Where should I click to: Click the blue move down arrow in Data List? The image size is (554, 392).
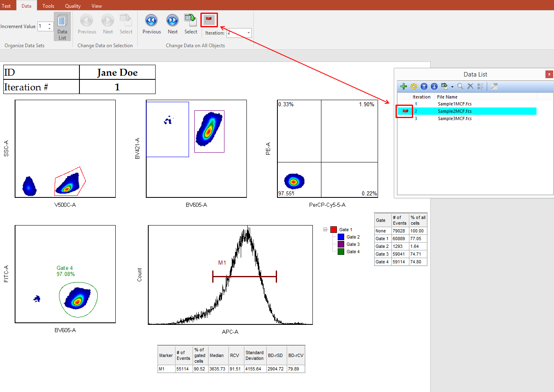434,86
